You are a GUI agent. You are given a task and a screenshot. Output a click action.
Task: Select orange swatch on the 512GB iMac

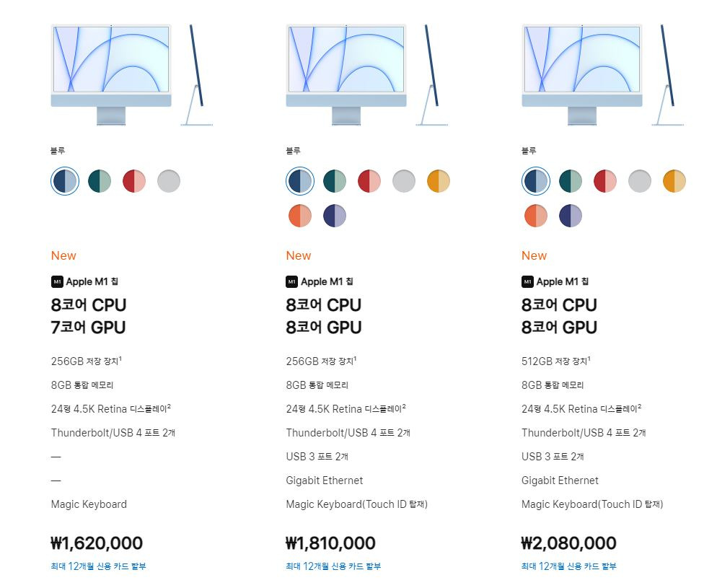click(x=536, y=216)
